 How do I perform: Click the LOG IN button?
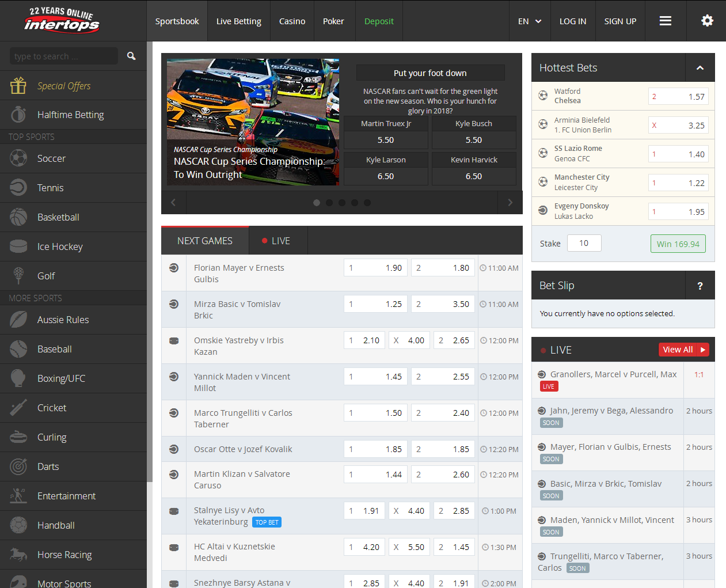pyautogui.click(x=573, y=21)
